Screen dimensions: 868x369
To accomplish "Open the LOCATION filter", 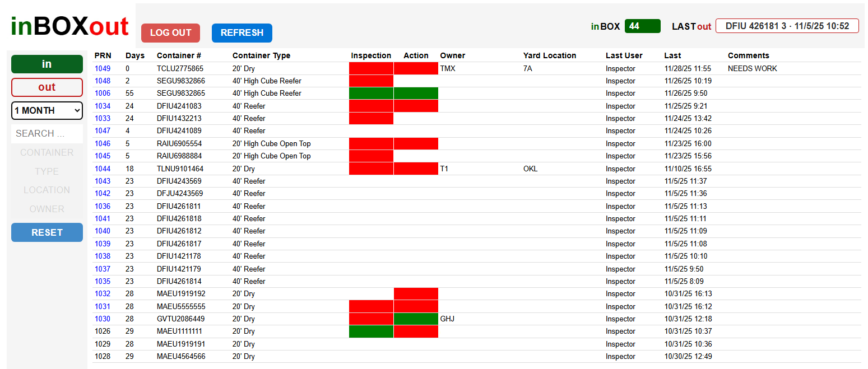I will click(x=47, y=190).
